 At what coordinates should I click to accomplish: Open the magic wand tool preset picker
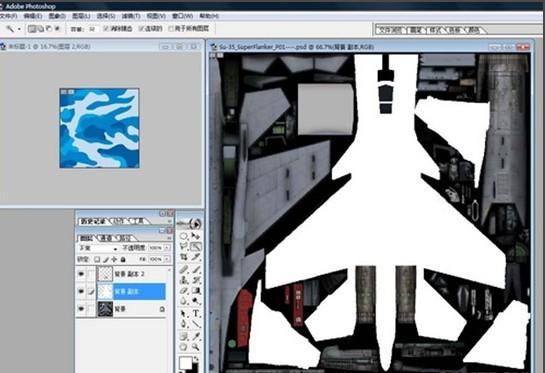[13, 29]
